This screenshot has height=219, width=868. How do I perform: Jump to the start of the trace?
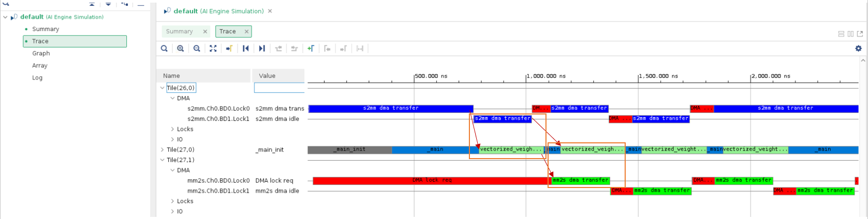click(245, 48)
